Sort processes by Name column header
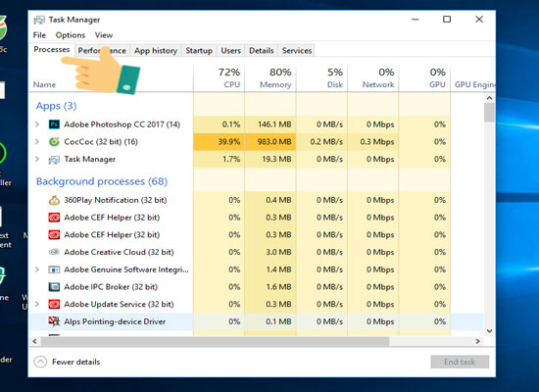The height and width of the screenshot is (392, 539). point(44,84)
